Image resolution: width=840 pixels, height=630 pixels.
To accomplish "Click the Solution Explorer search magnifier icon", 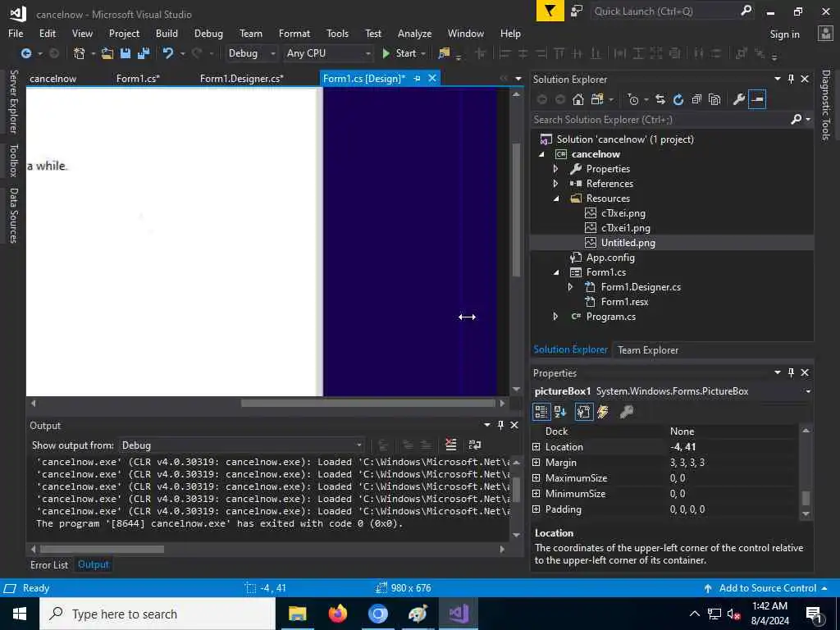I will [x=796, y=120].
